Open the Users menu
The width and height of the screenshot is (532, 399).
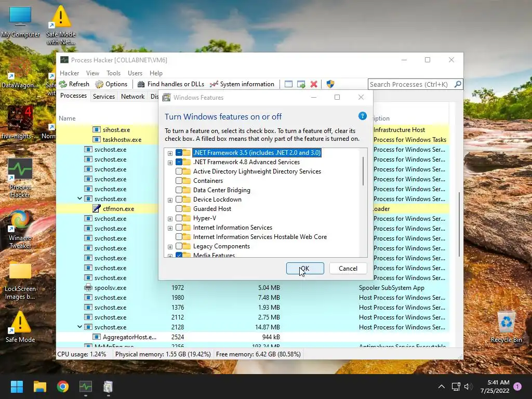[x=135, y=73]
